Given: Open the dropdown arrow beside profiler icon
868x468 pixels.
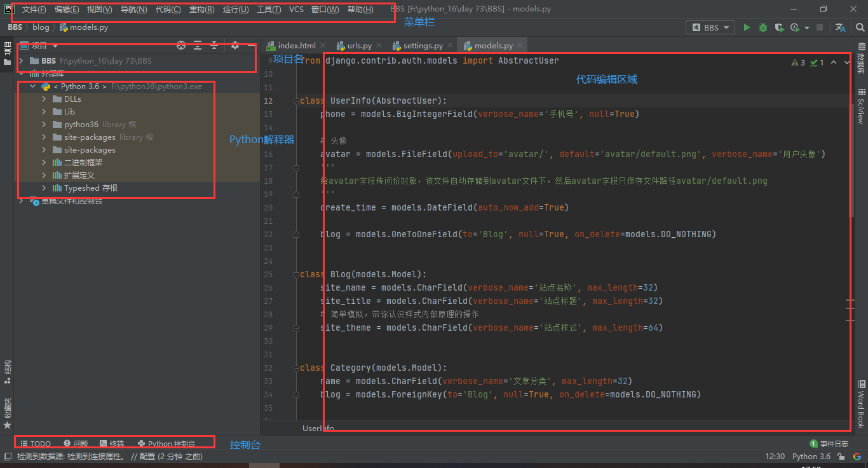Looking at the screenshot, I should (x=807, y=28).
